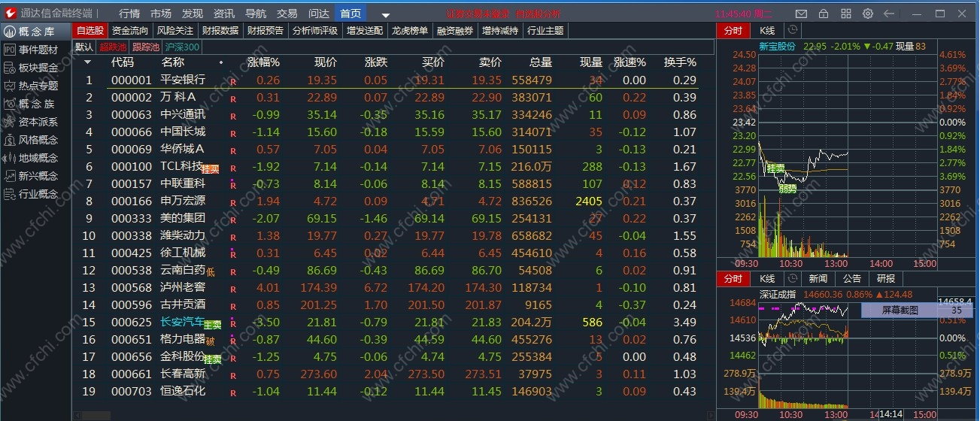Sort by 名称 column header
Image resolution: width=980 pixels, height=421 pixels.
click(172, 62)
